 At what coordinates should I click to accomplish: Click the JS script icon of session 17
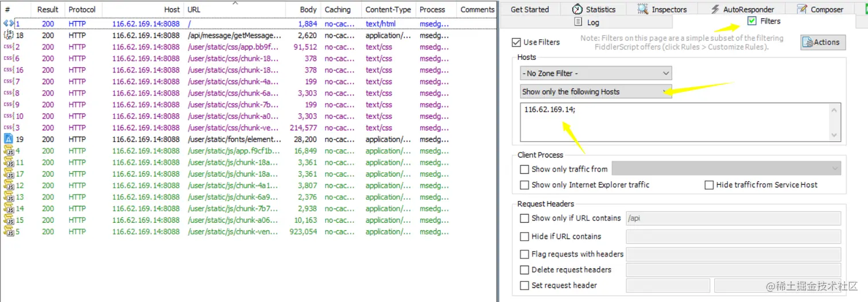click(x=9, y=174)
